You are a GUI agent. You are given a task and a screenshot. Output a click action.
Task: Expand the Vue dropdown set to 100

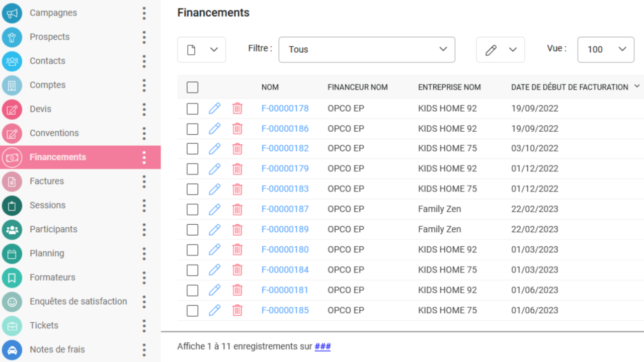click(x=605, y=49)
